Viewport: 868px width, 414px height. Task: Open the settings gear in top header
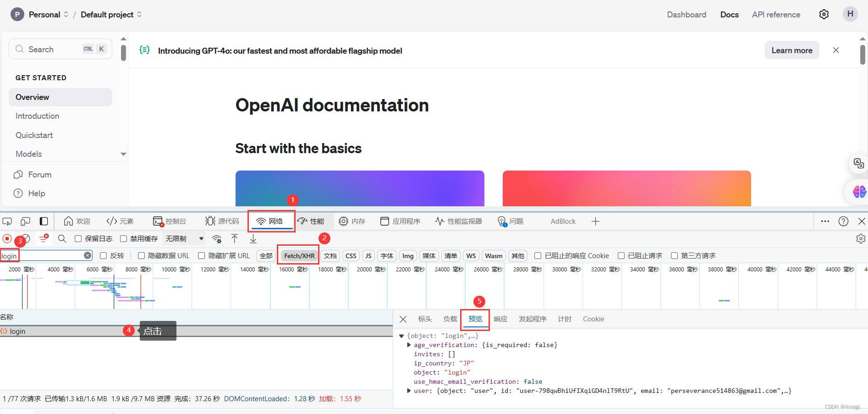pyautogui.click(x=824, y=14)
